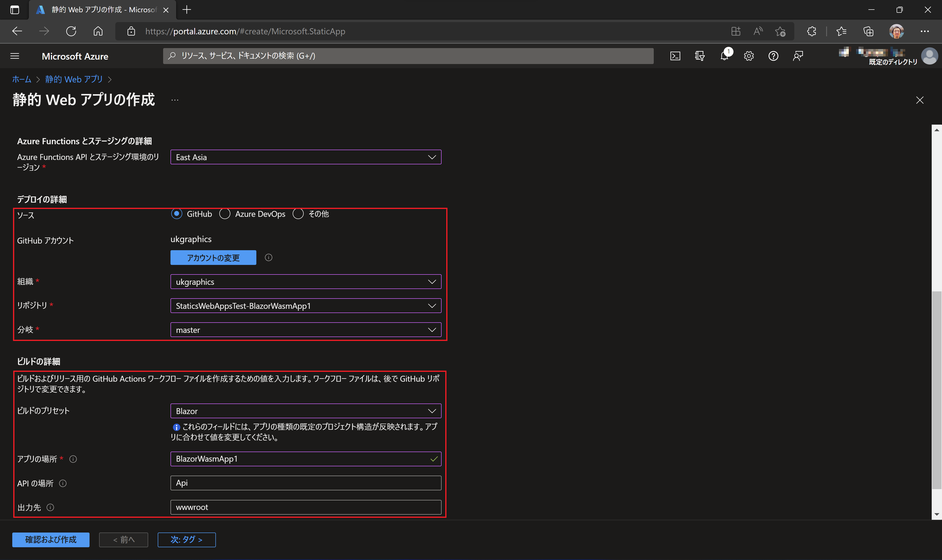Click the 出力先 wwwroot input field
Viewport: 942px width, 560px height.
(x=306, y=507)
